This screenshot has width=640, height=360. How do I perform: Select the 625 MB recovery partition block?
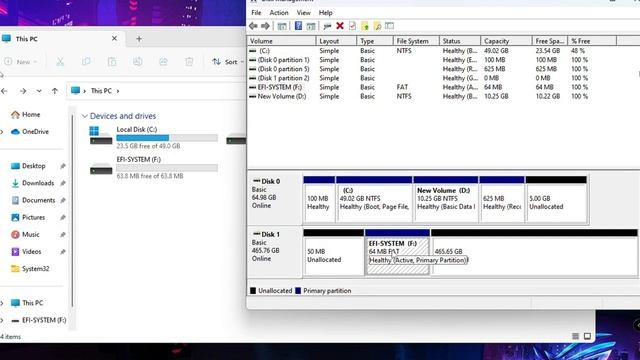[x=502, y=200]
